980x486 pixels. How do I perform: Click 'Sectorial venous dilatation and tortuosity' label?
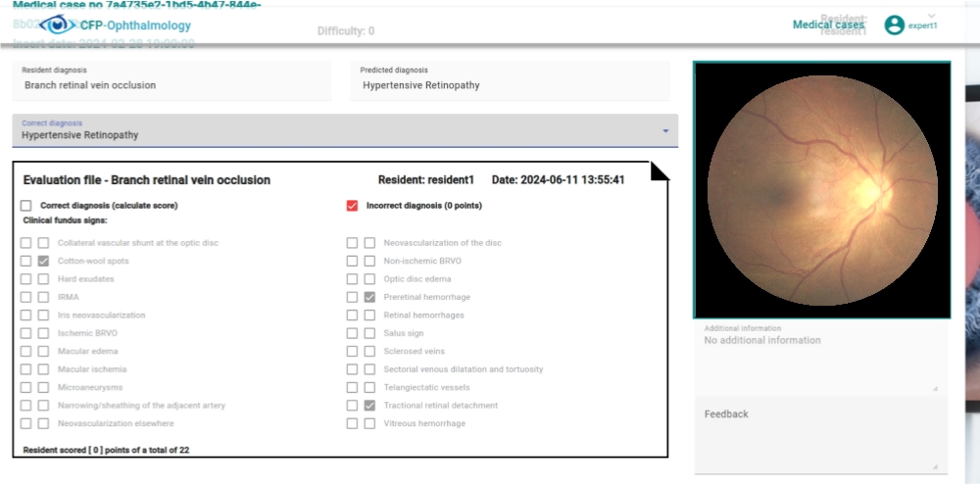(464, 369)
